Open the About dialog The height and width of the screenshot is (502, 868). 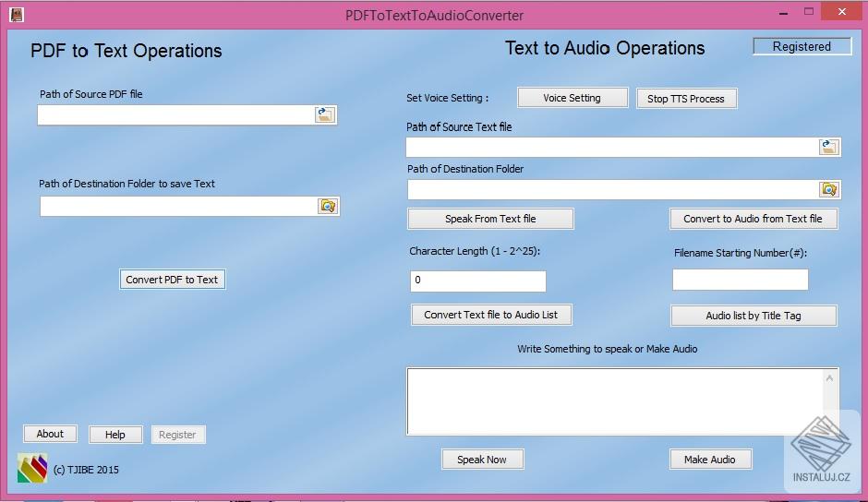(x=51, y=434)
